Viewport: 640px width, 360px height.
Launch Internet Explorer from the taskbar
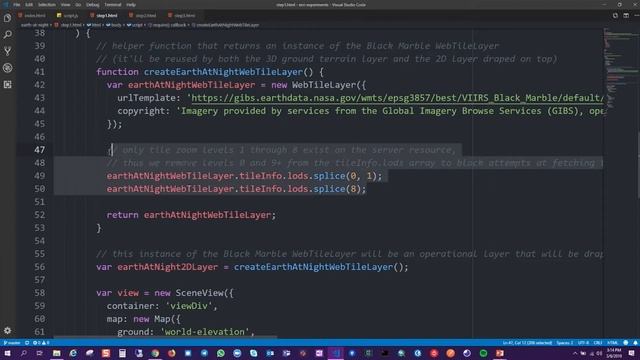[x=73, y=353]
